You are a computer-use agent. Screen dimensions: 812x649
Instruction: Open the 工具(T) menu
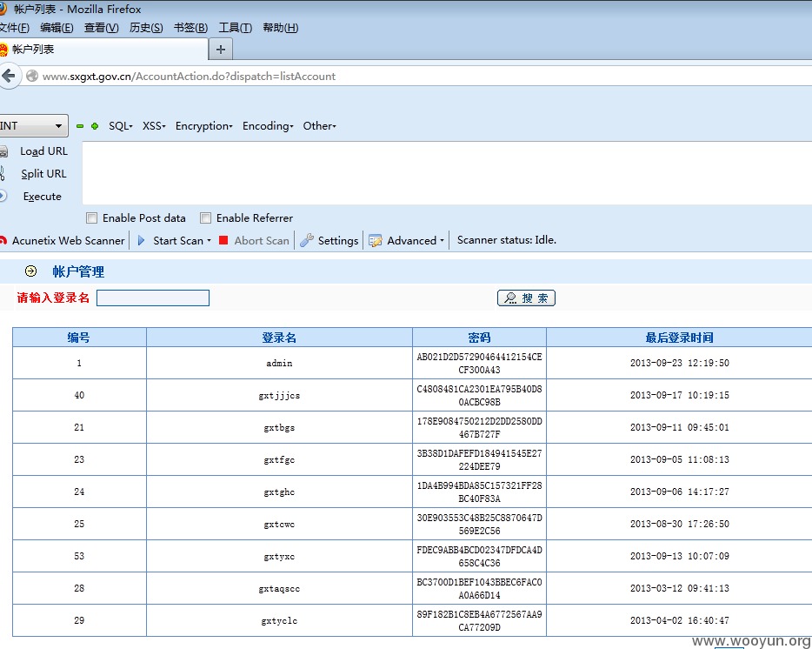pyautogui.click(x=235, y=28)
